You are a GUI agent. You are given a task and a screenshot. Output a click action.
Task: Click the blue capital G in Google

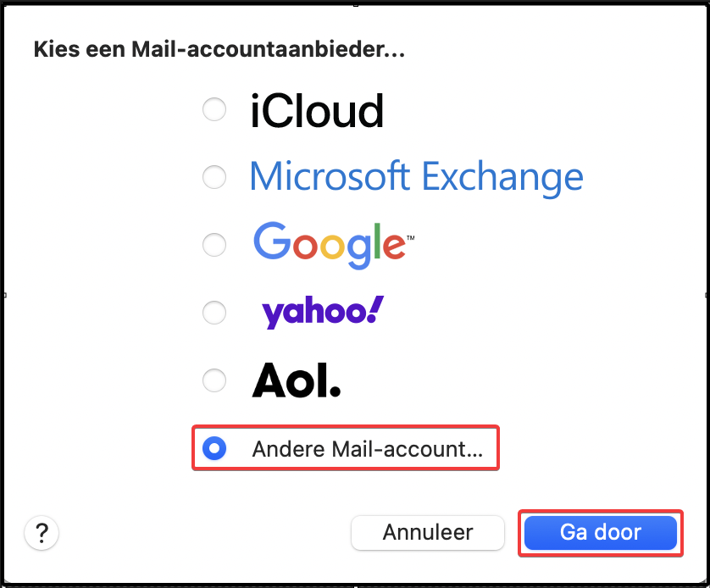tap(272, 241)
